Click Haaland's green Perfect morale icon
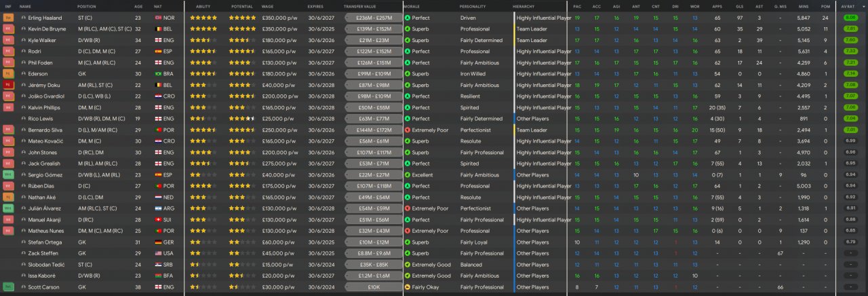868x296 pixels. tap(407, 18)
